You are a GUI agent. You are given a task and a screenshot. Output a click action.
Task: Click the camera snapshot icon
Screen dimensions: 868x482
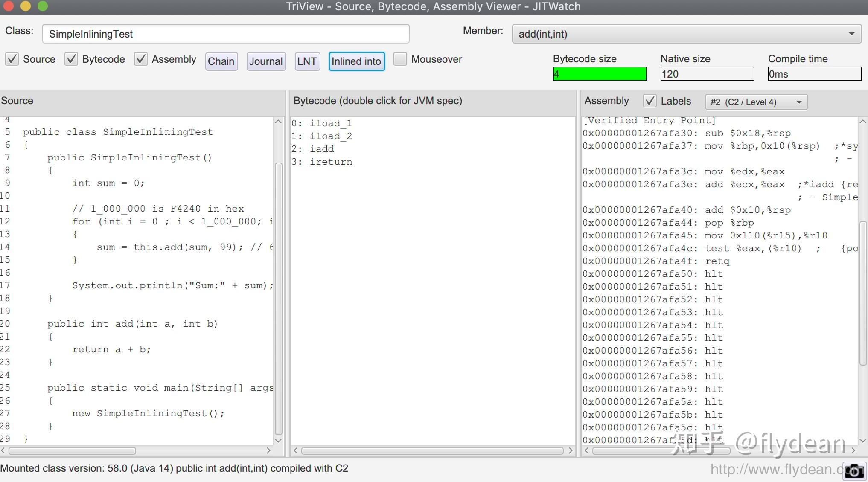tap(854, 471)
